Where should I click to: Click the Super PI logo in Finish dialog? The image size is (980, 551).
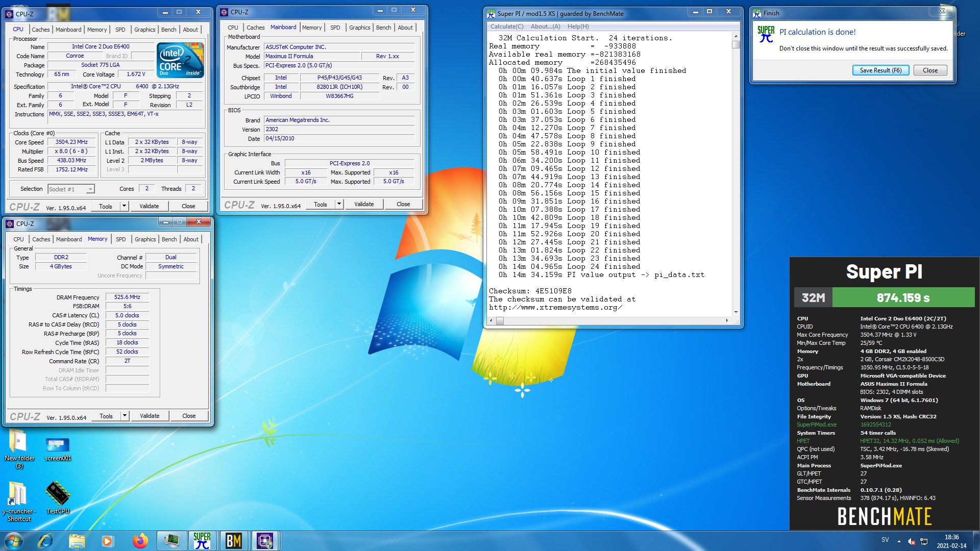[x=766, y=34]
